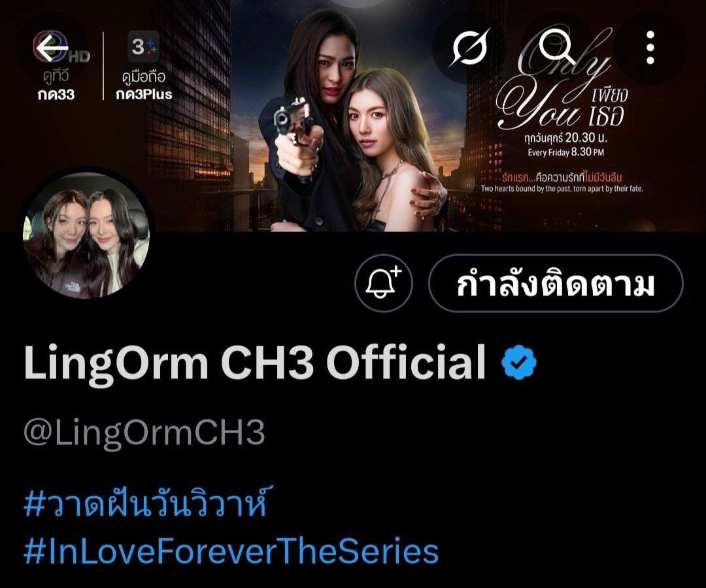The width and height of the screenshot is (706, 588).
Task: Tap the กด33 label under HD logo
Action: [56, 95]
